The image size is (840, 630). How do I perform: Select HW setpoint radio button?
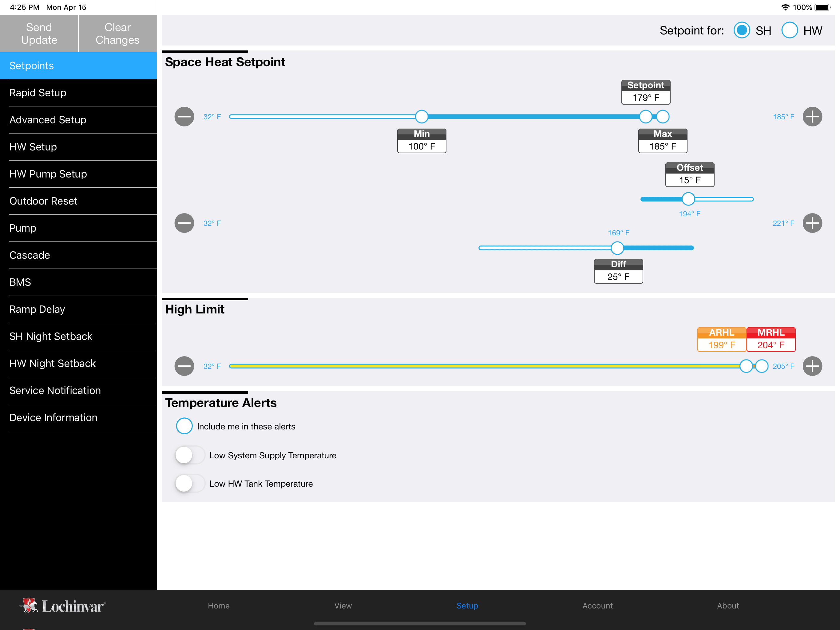[790, 30]
